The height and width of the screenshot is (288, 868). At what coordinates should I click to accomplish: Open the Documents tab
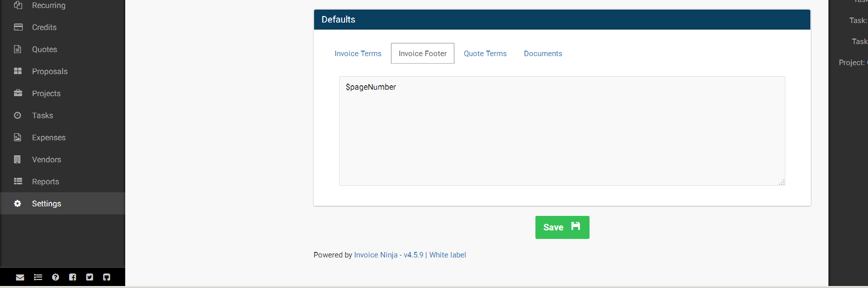(543, 54)
